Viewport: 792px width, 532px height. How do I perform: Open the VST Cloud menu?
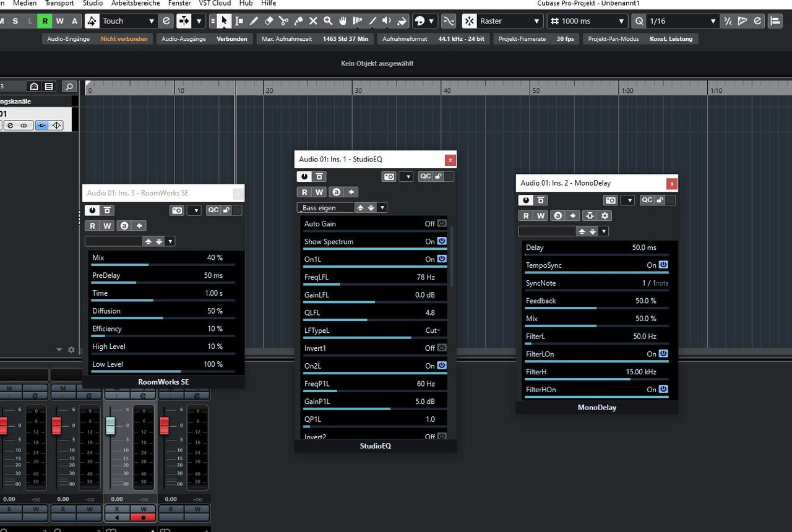point(215,4)
